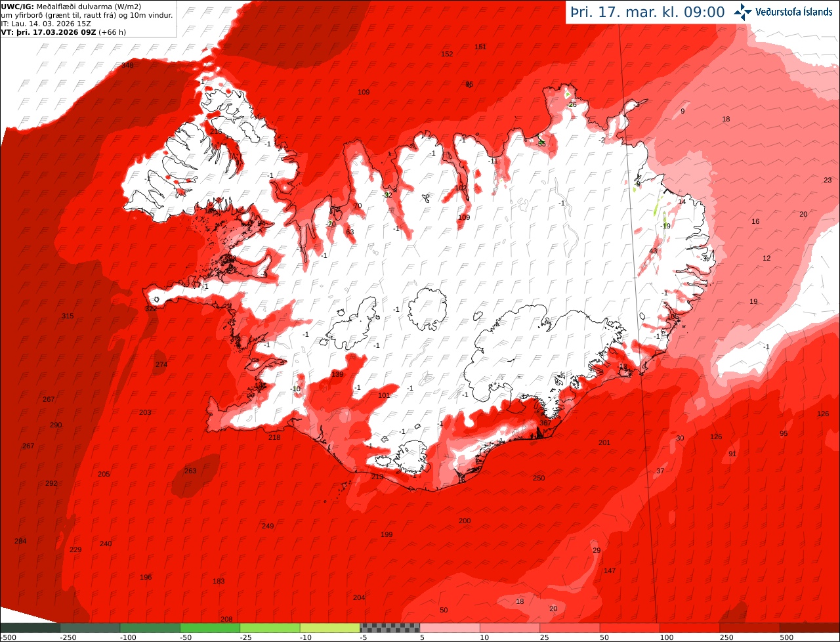Pick the -25 to -10 light green legend segment
Image resolution: width=840 pixels, height=642 pixels.
(270, 628)
